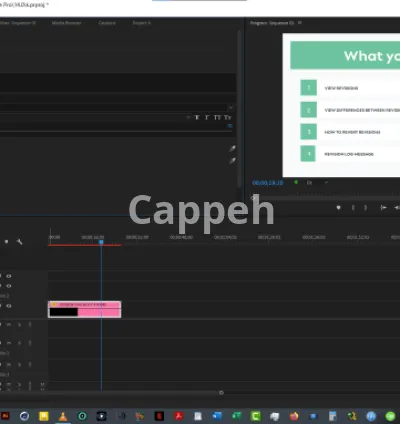Click the timeline playhead handle
Viewport: 400px width, 424px height.
point(101,242)
